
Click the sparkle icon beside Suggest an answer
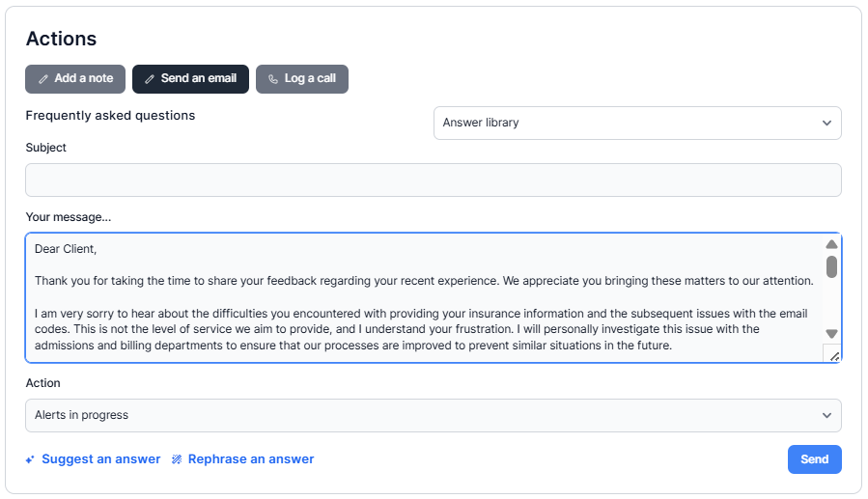point(31,459)
